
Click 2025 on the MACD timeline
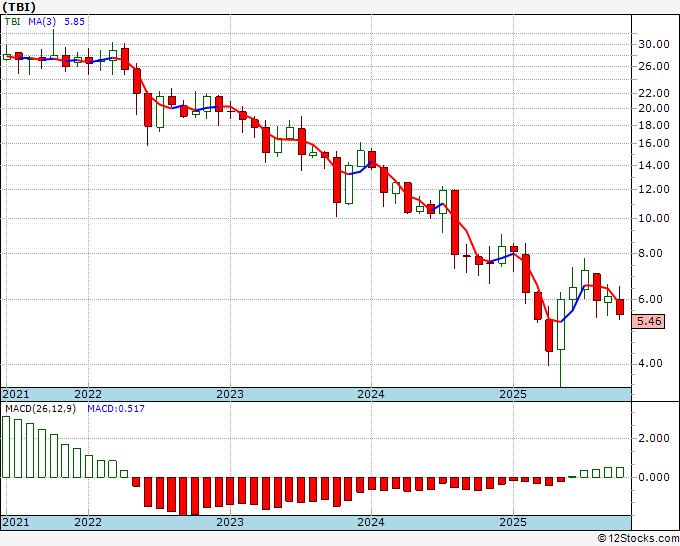(513, 522)
